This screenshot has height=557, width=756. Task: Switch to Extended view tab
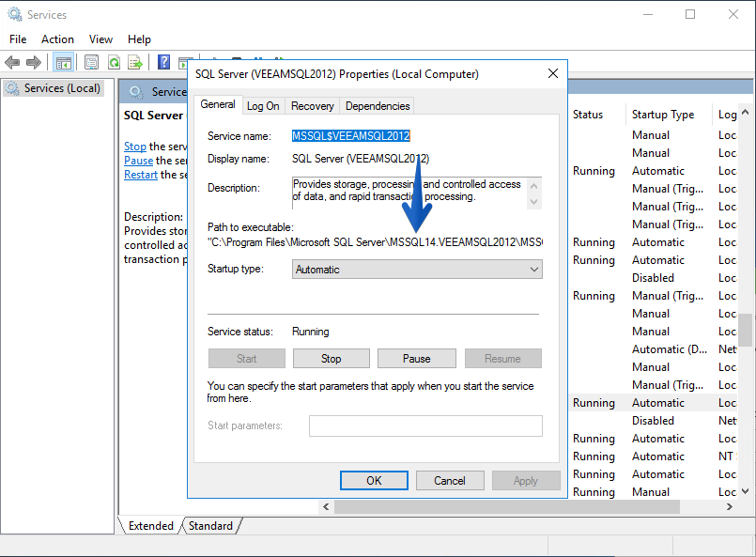[151, 526]
